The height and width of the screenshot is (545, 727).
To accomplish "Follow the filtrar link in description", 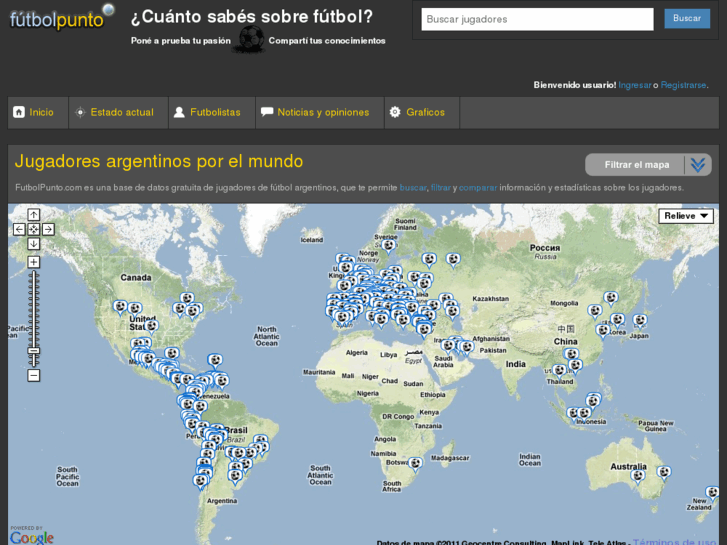I will coord(440,187).
